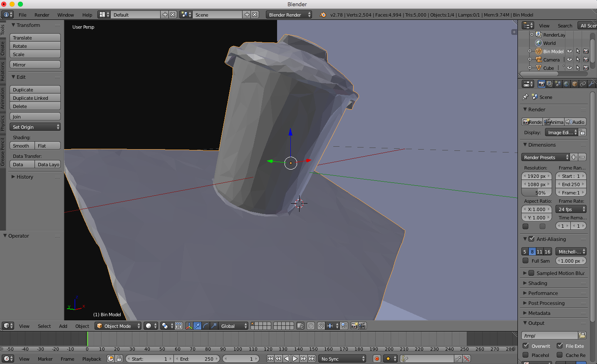Expand the Performance panel
The height and width of the screenshot is (364, 597).
coord(543,293)
